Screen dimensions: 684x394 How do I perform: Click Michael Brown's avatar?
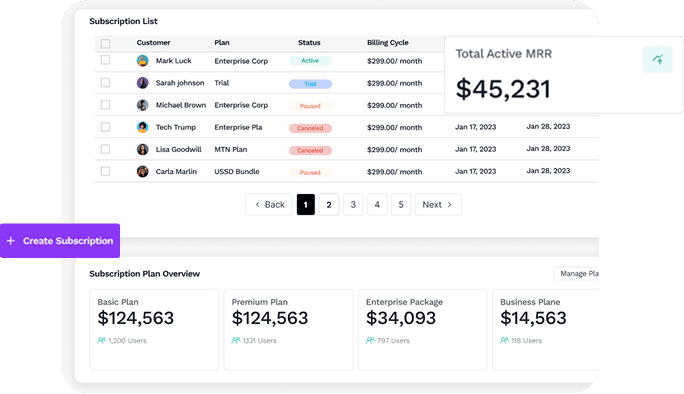(143, 105)
